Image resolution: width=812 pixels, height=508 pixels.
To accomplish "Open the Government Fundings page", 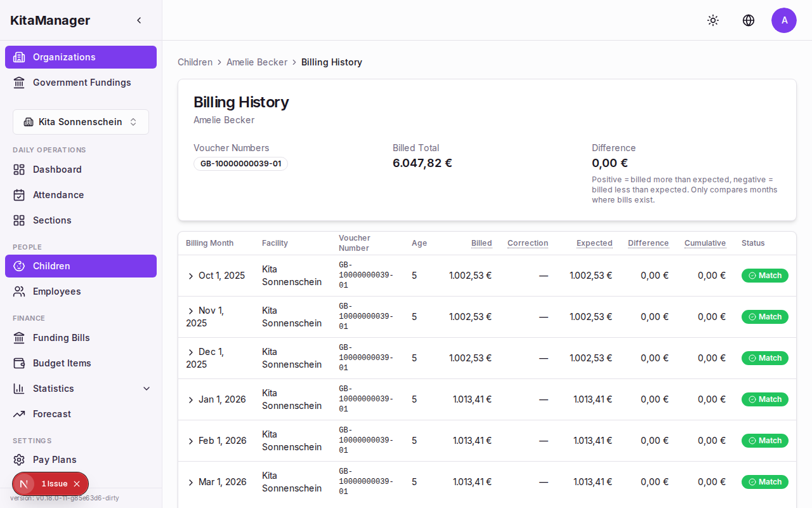I will coord(82,83).
